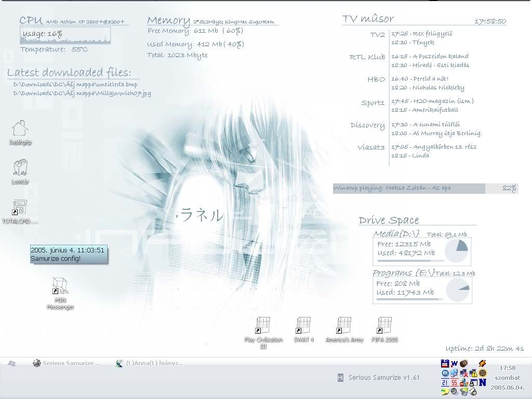Click the Samurize config! note
This screenshot has height=399, width=532.
(x=69, y=255)
